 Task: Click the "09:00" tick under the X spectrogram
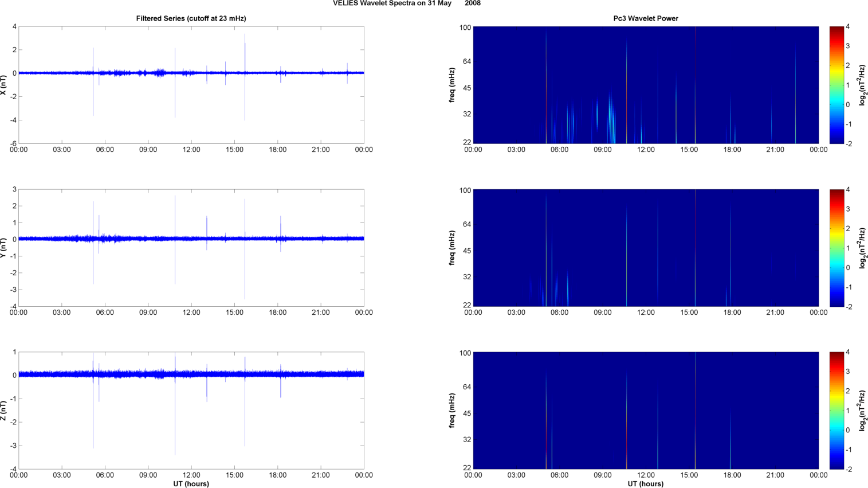pos(603,150)
